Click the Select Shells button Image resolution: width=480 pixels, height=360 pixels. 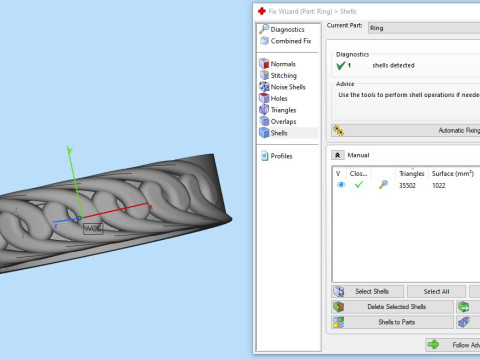368,291
